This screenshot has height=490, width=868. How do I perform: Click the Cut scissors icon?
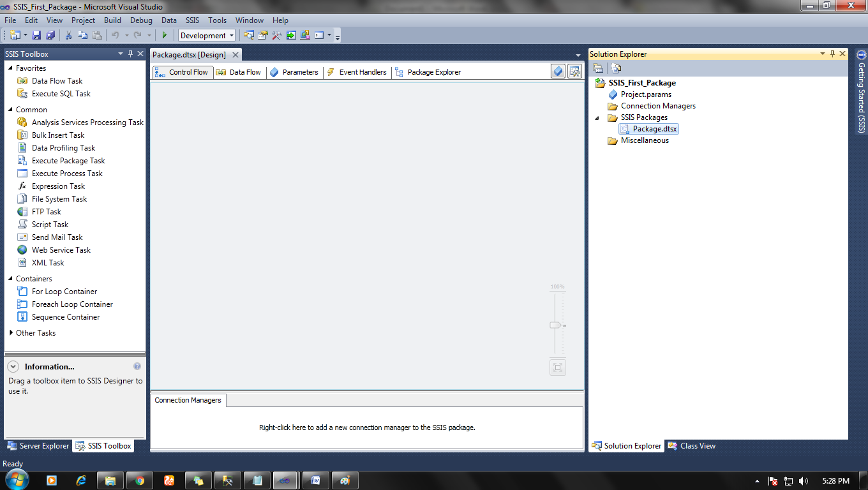(x=68, y=35)
